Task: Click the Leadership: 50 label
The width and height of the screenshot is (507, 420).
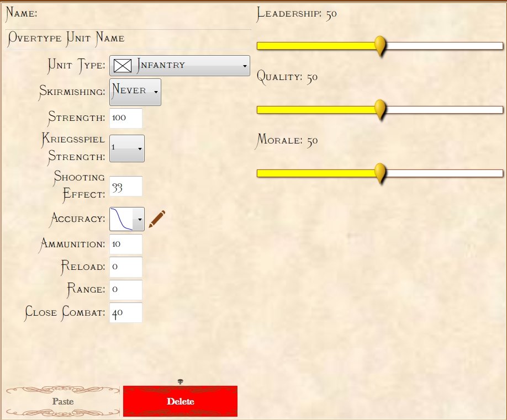Action: point(297,14)
